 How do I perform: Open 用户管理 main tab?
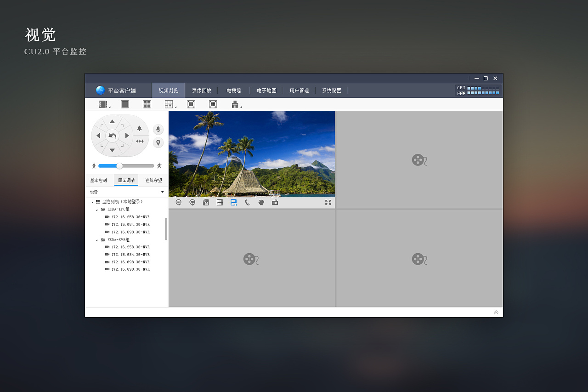(x=299, y=91)
